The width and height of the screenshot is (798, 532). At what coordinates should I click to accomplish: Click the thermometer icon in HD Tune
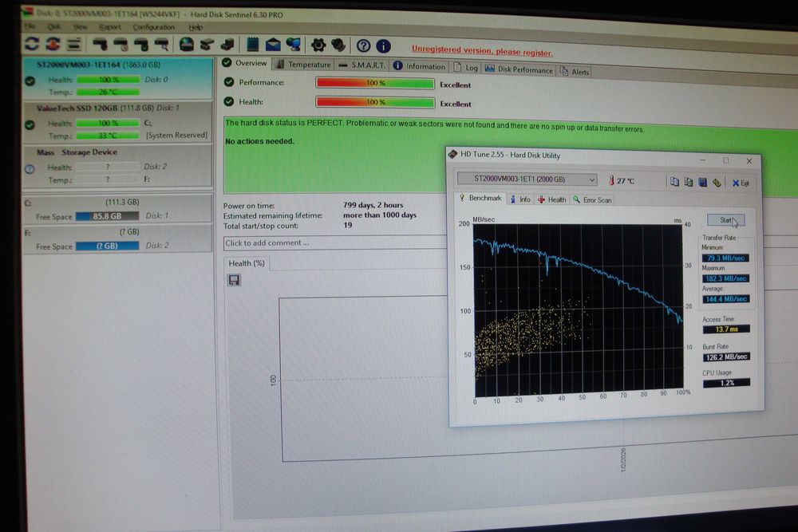tap(611, 180)
